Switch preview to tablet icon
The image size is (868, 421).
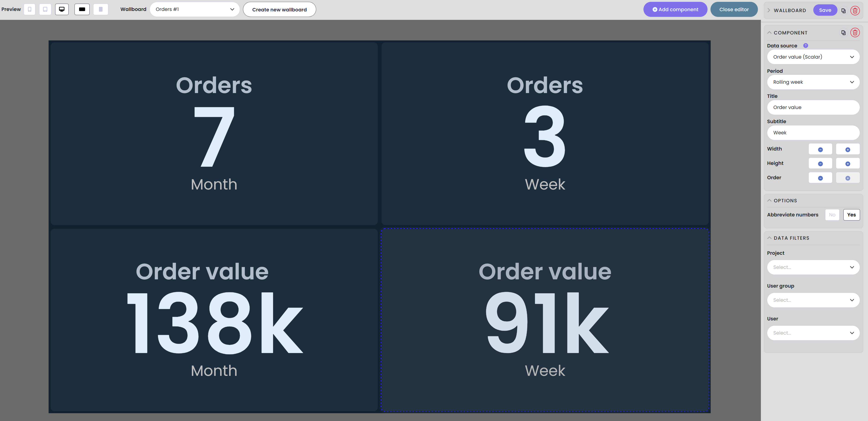click(45, 9)
